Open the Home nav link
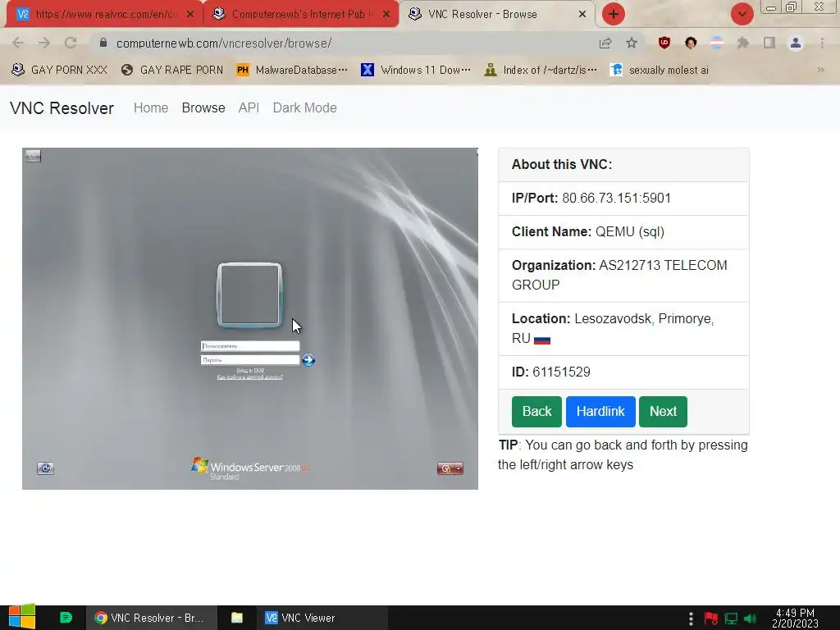The height and width of the screenshot is (630, 840). tap(151, 107)
